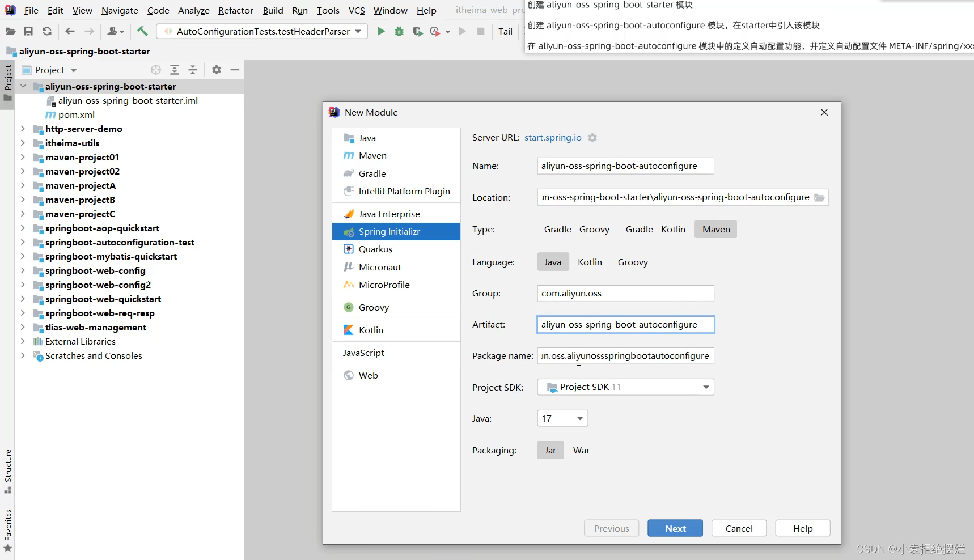This screenshot has width=974, height=560.
Task: Click the Cancel button in New Module
Action: tap(739, 528)
